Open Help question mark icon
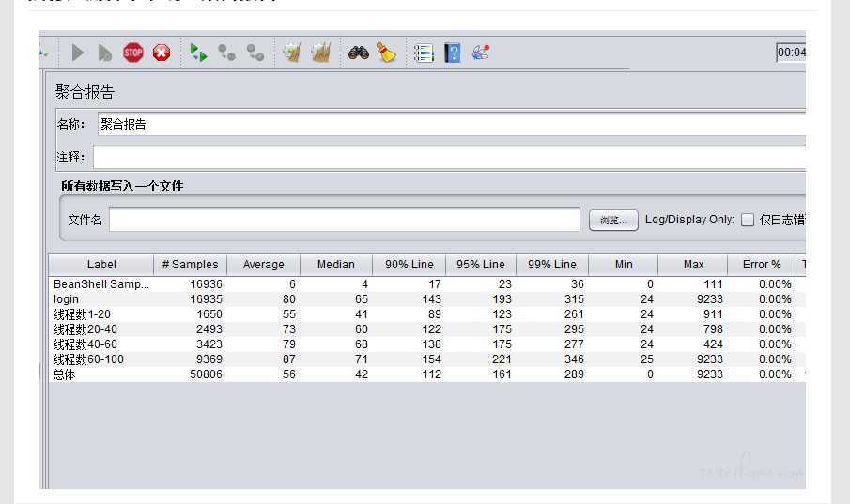Screen dimensions: 850x504 pyautogui.click(x=452, y=53)
